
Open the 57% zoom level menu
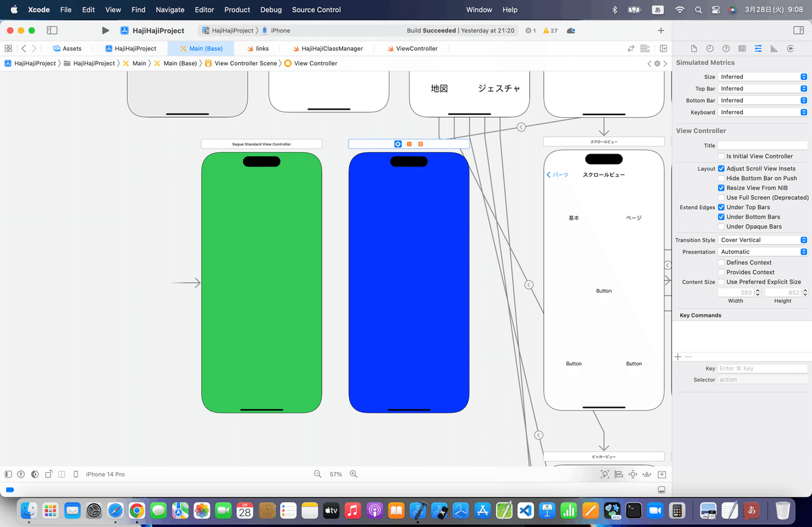pyautogui.click(x=336, y=474)
